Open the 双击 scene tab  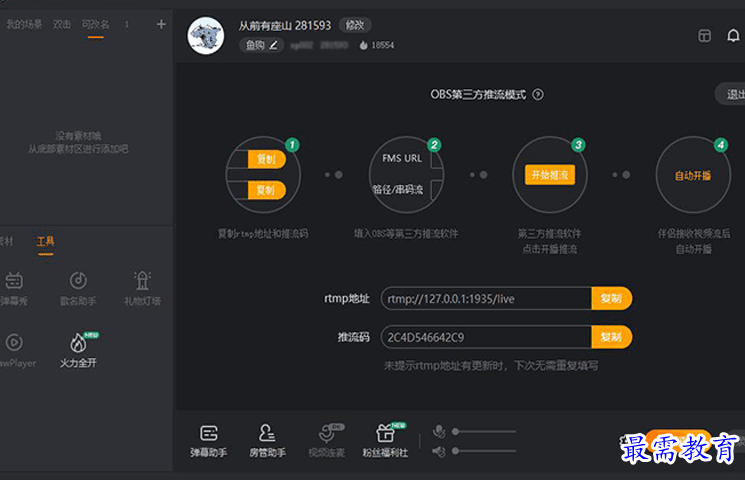point(62,24)
